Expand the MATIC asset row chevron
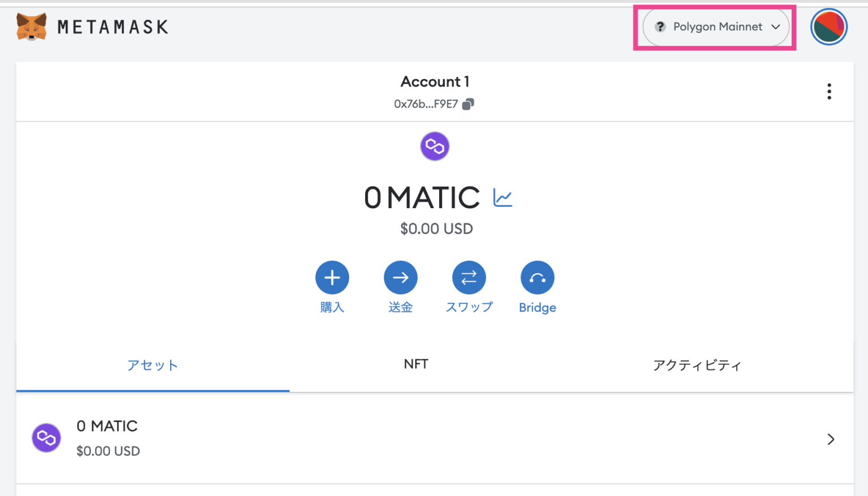The width and height of the screenshot is (868, 496). [831, 439]
